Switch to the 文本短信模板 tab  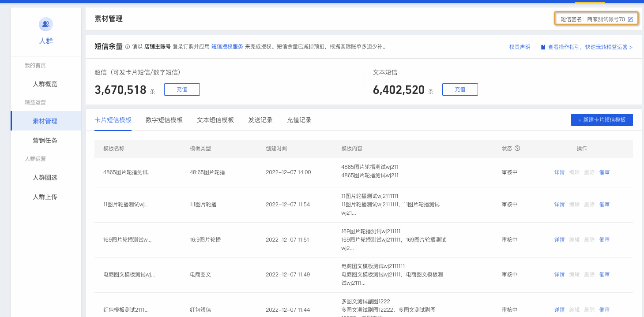(215, 120)
